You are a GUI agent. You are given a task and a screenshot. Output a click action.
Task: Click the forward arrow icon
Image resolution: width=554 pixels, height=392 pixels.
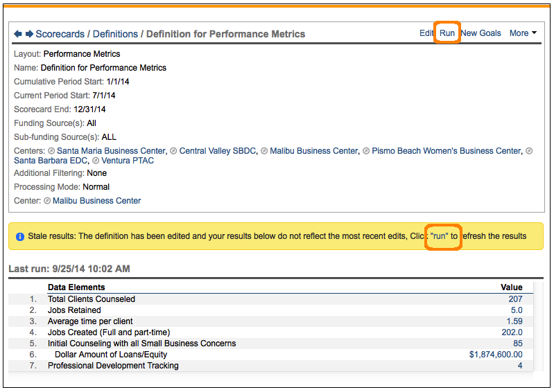click(29, 34)
